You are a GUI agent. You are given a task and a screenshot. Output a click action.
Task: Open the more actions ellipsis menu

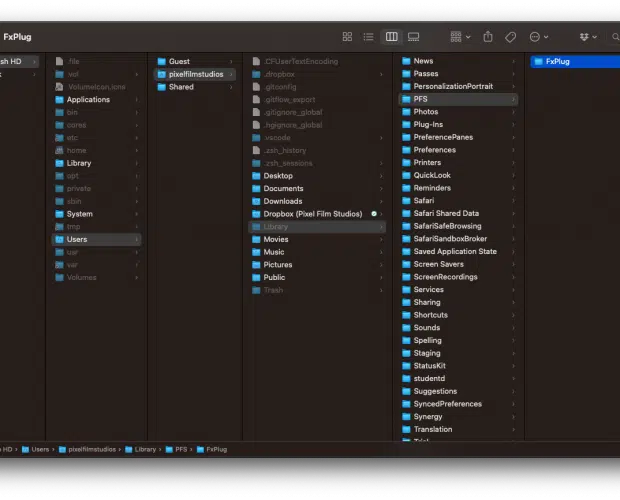coord(539,37)
